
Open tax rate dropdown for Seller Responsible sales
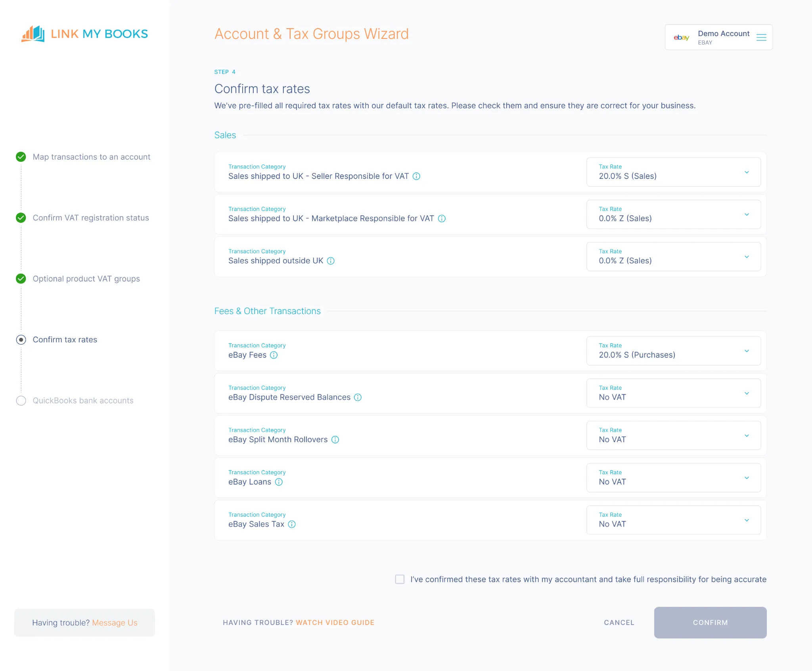pos(673,172)
